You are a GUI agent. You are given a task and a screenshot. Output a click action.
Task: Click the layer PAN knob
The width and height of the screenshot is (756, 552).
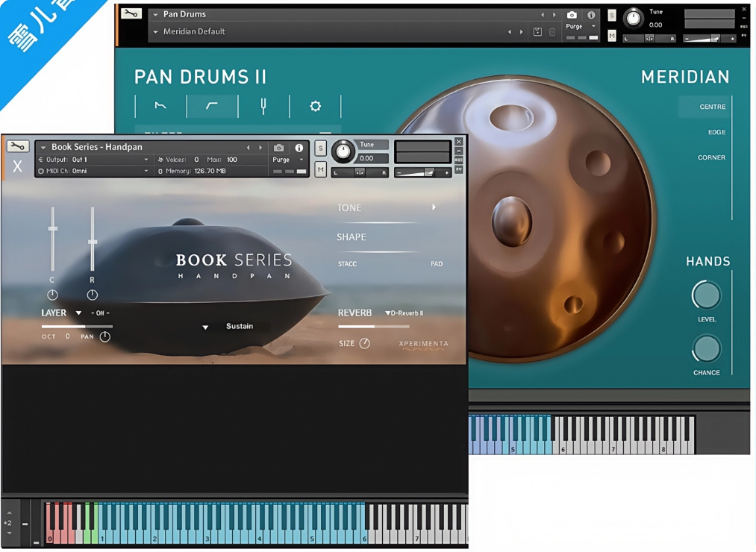(x=104, y=336)
